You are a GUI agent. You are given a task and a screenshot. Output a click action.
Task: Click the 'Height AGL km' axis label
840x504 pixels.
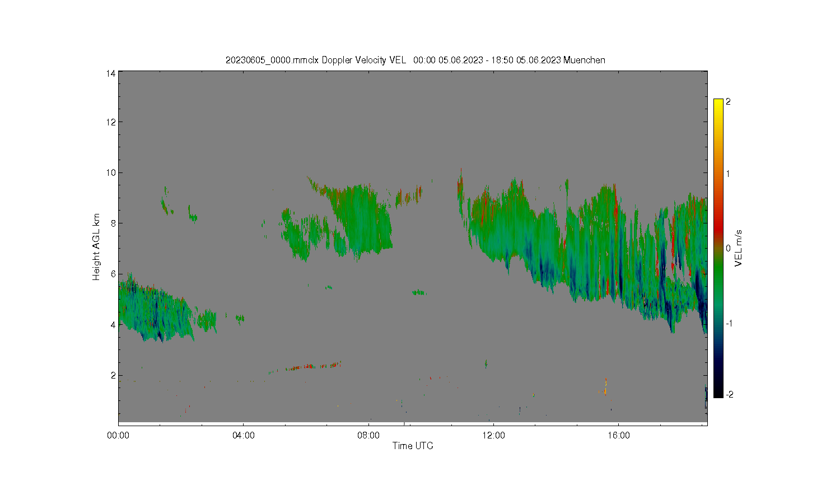pos(96,247)
